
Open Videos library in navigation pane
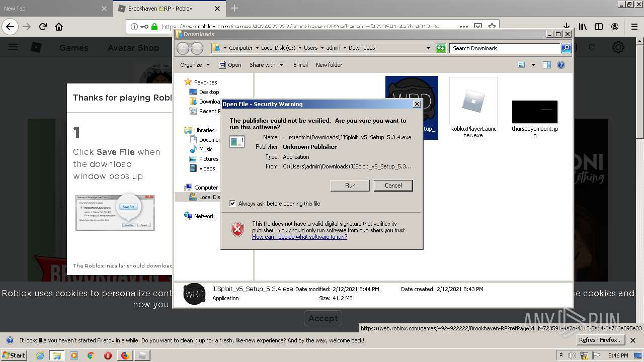pos(207,168)
